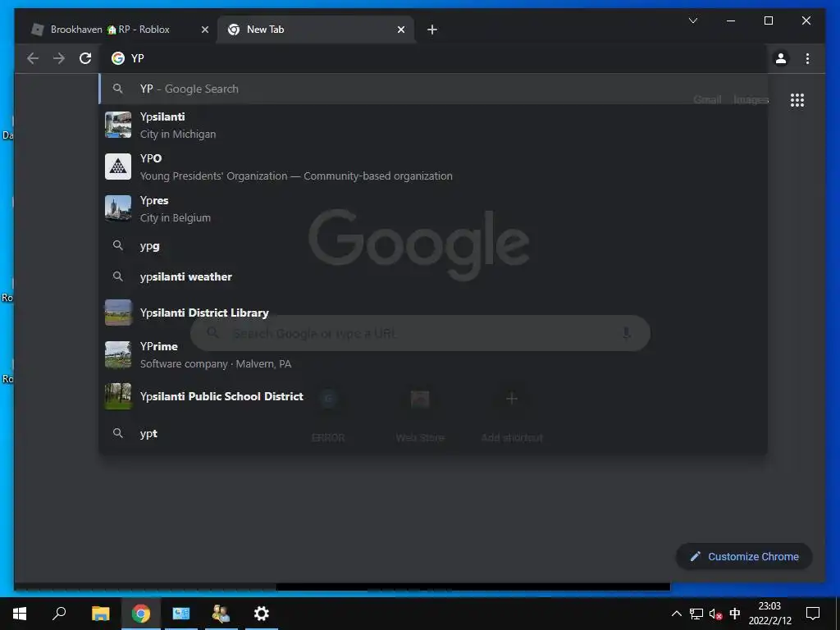This screenshot has width=840, height=630.
Task: Close the Brookhaven RP - Roblox tab
Action: tap(204, 30)
